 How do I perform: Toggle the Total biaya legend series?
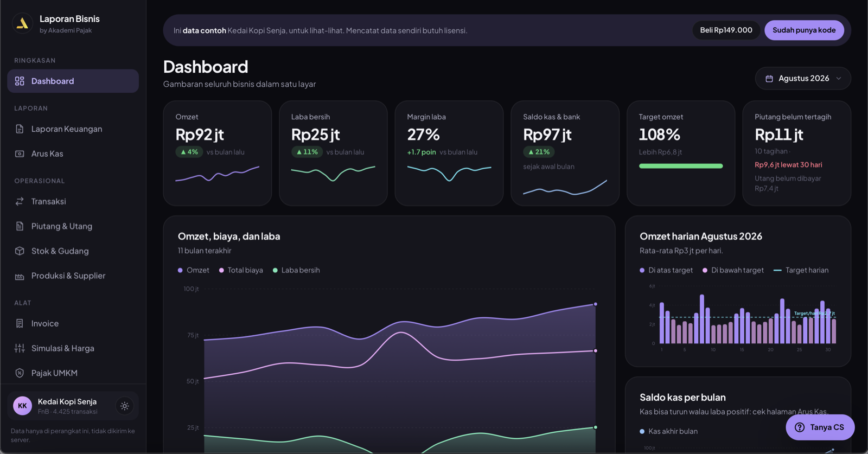tap(241, 270)
